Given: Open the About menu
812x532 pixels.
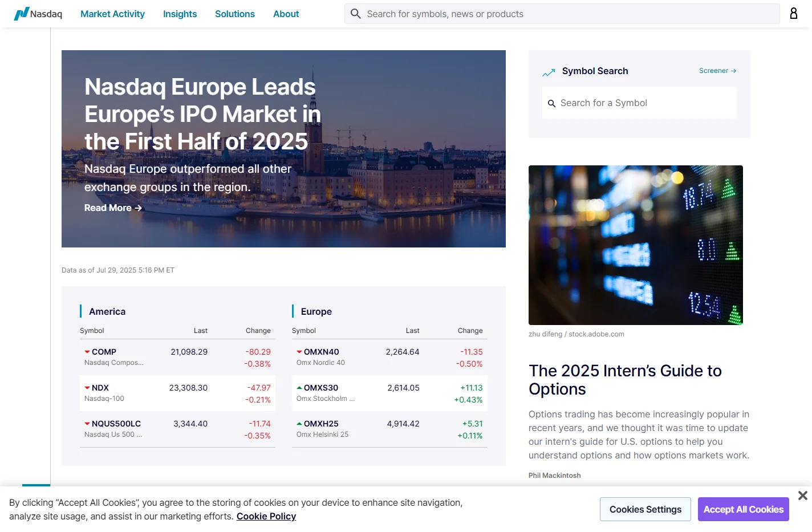Looking at the screenshot, I should pyautogui.click(x=286, y=14).
